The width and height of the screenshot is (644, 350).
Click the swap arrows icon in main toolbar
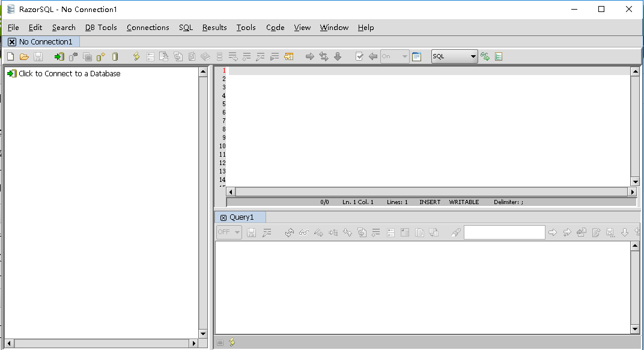coord(324,56)
